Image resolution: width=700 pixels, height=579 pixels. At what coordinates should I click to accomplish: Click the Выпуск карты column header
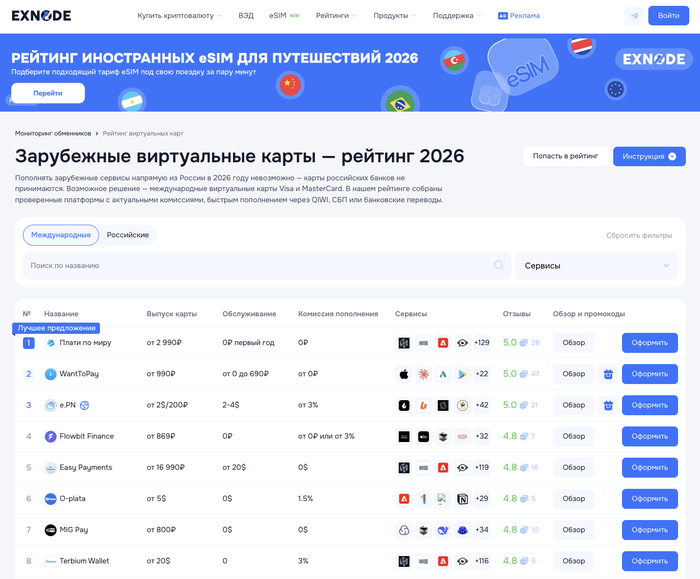coord(172,314)
